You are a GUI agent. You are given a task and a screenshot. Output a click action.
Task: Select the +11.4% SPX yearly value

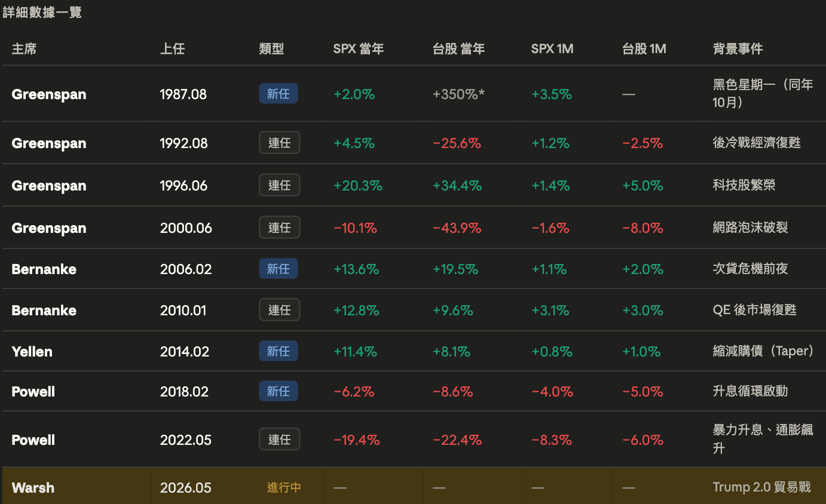click(355, 352)
